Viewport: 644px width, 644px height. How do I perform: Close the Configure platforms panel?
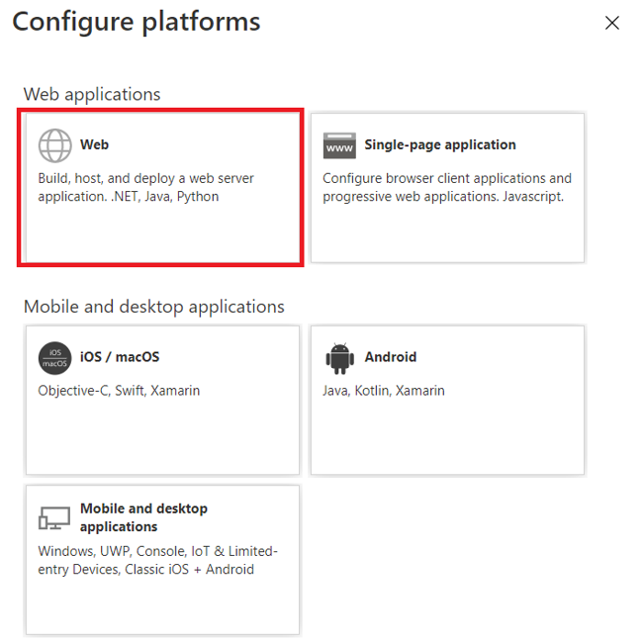point(612,23)
